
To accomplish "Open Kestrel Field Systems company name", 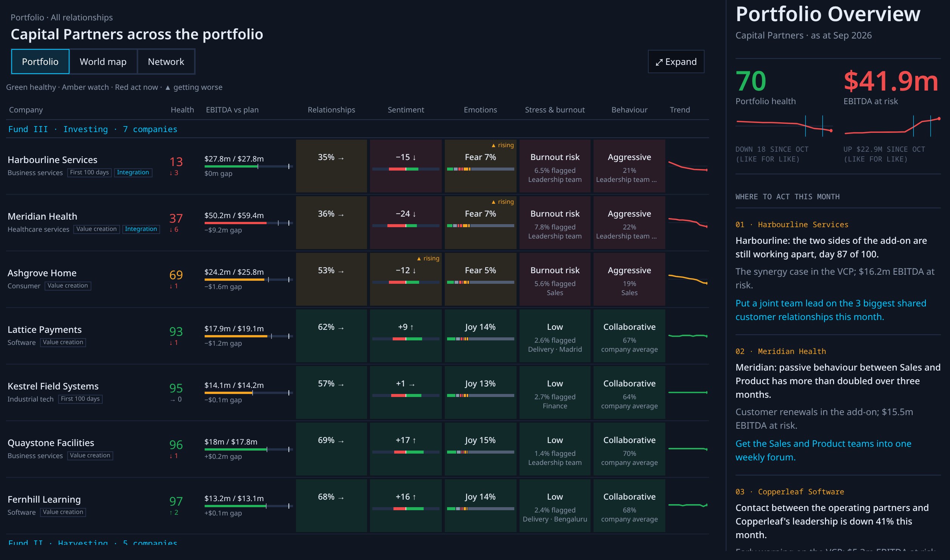I will click(53, 386).
